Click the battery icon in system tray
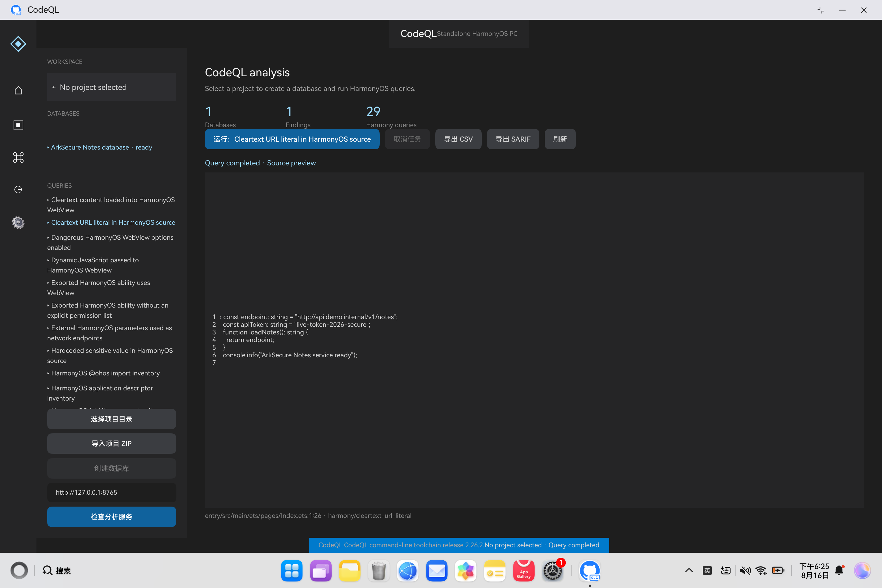This screenshot has width=882, height=588. click(x=778, y=570)
